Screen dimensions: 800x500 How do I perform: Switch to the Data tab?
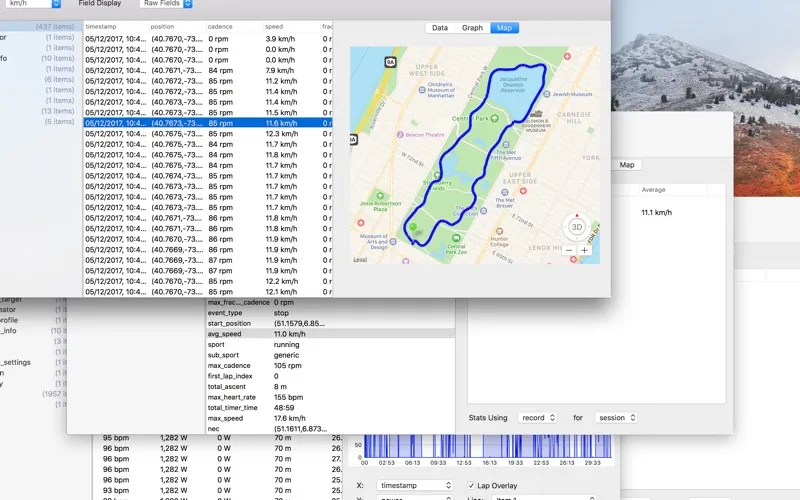point(440,28)
